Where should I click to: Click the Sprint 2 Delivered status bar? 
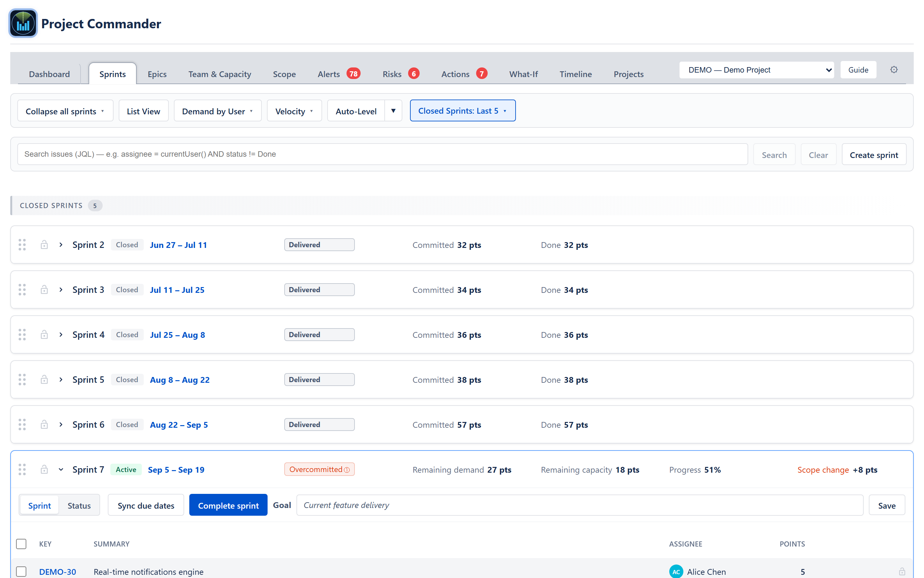(x=319, y=245)
